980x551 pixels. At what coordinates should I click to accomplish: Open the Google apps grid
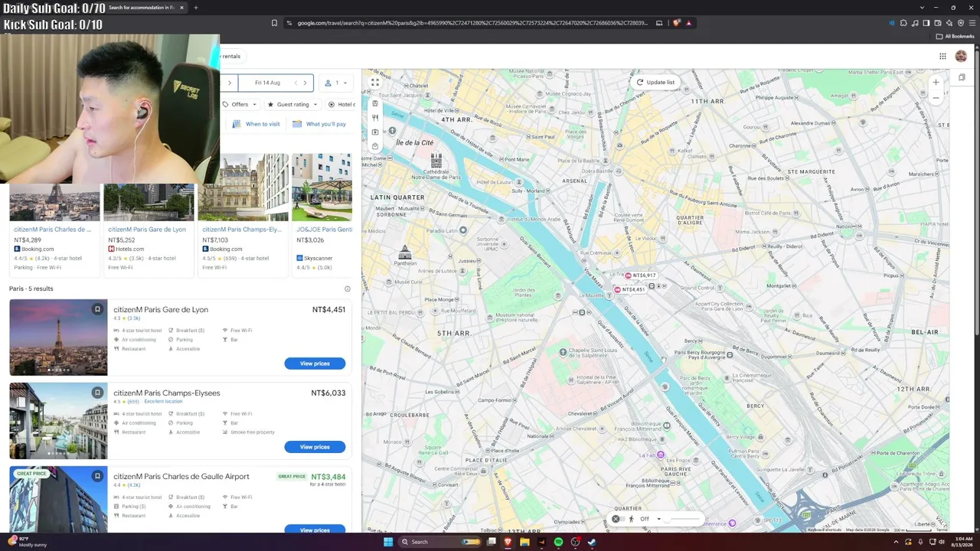(942, 56)
